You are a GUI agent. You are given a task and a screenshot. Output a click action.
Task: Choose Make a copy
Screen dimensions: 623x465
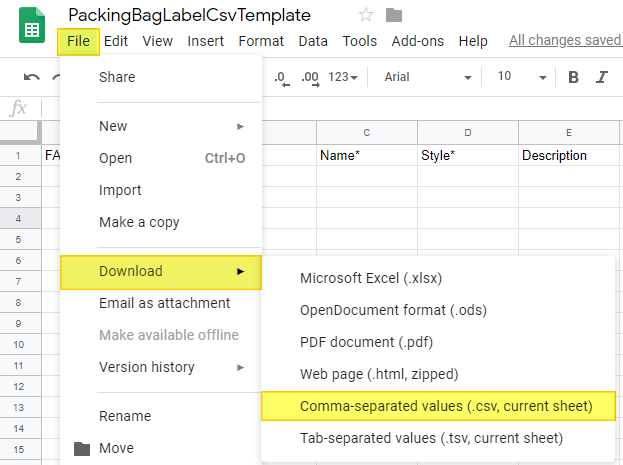click(x=161, y=222)
